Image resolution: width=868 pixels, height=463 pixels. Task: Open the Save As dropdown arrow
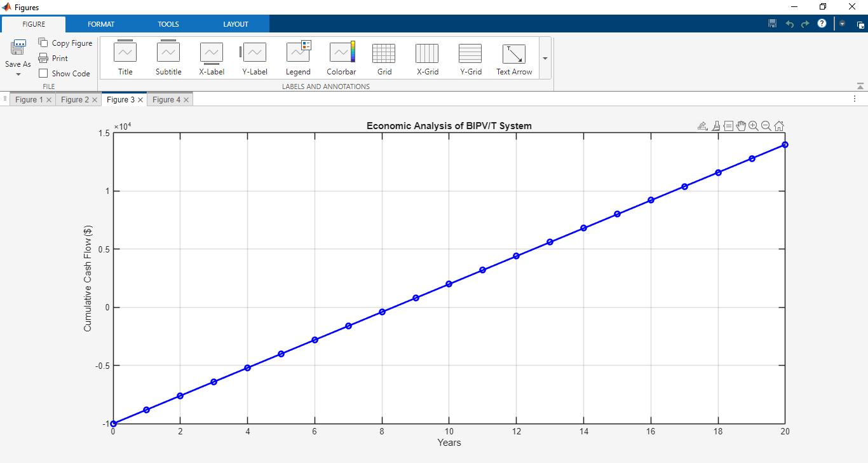click(18, 74)
